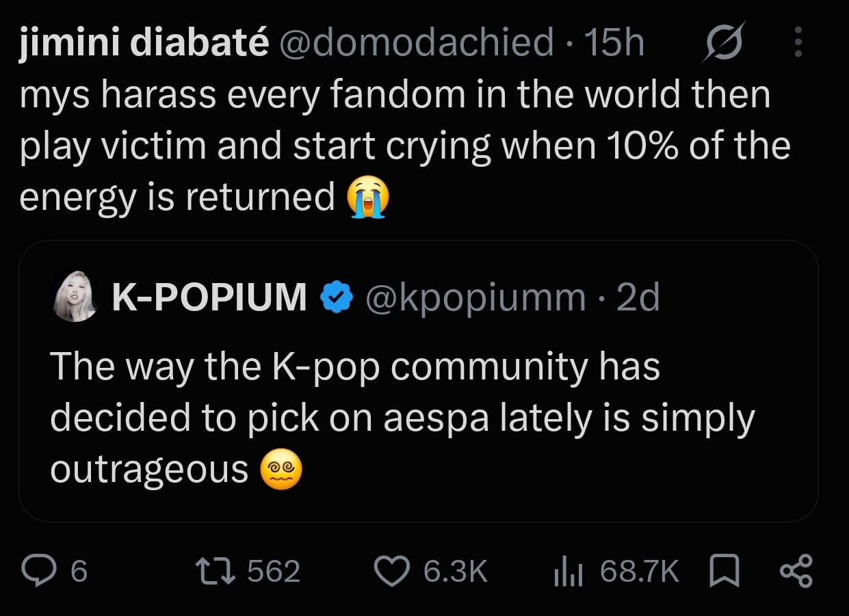This screenshot has width=849, height=616.
Task: Tap the blue verified badge
Action: (x=336, y=297)
